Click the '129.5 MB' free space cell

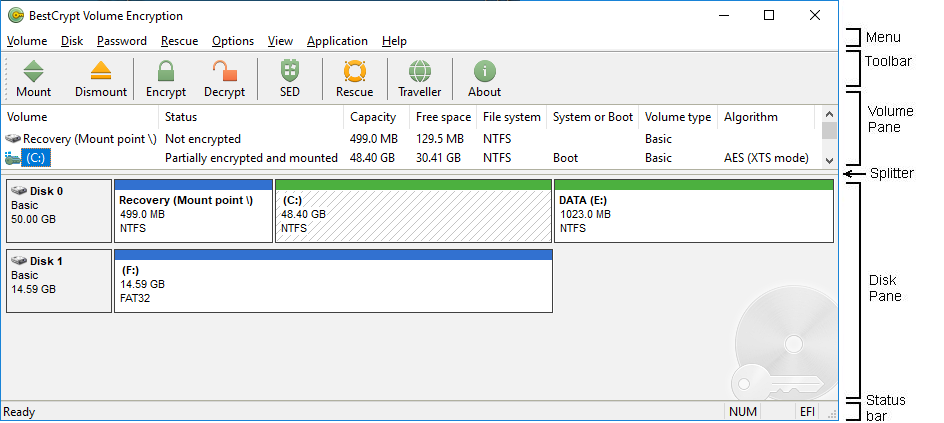point(439,139)
